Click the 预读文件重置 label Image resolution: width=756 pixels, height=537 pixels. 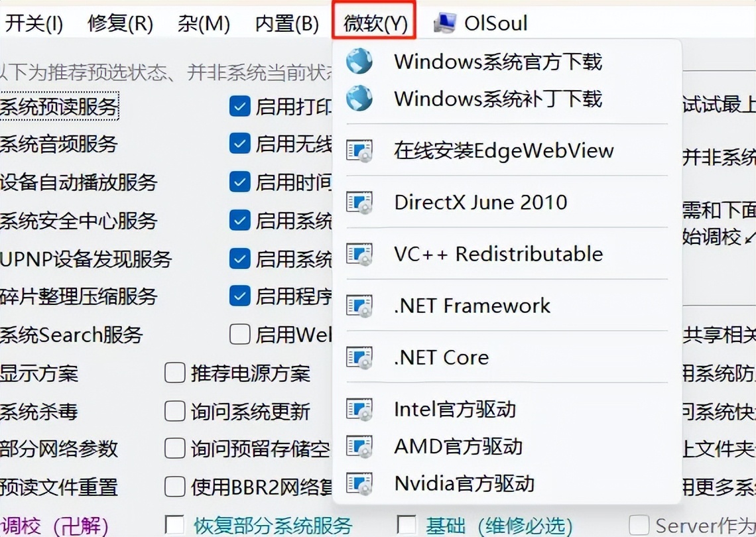pyautogui.click(x=59, y=487)
